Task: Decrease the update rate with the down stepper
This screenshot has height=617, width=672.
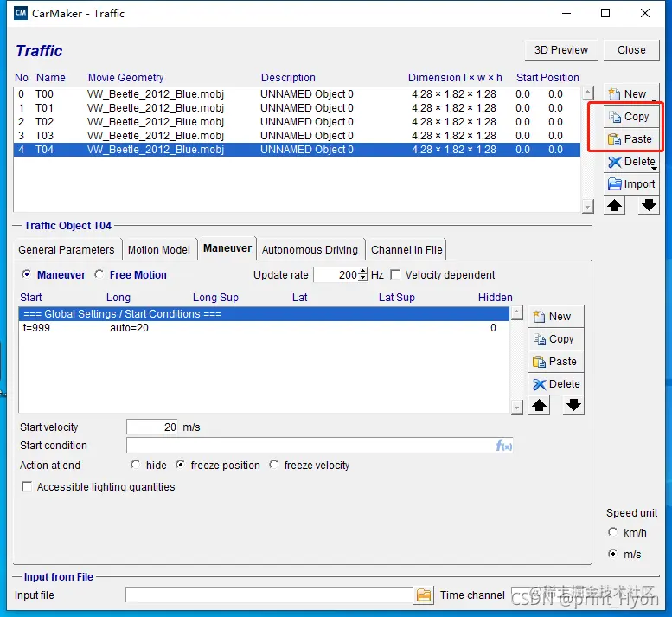Action: (x=363, y=278)
